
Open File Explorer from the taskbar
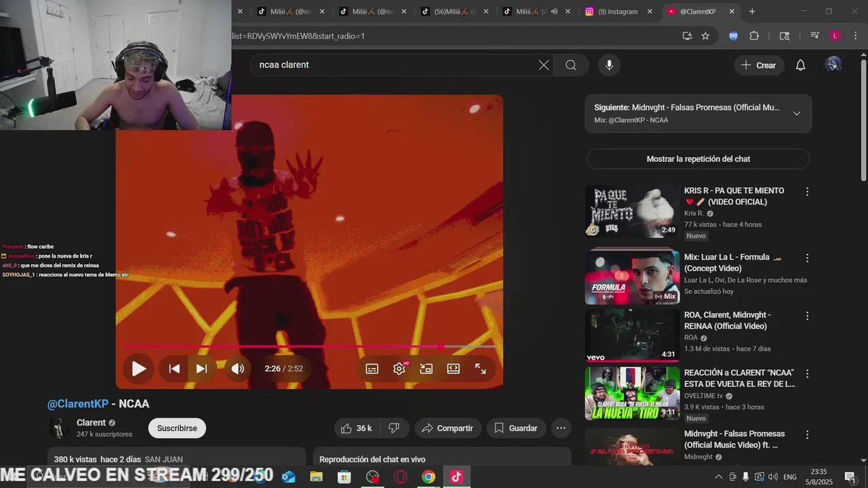[316, 477]
